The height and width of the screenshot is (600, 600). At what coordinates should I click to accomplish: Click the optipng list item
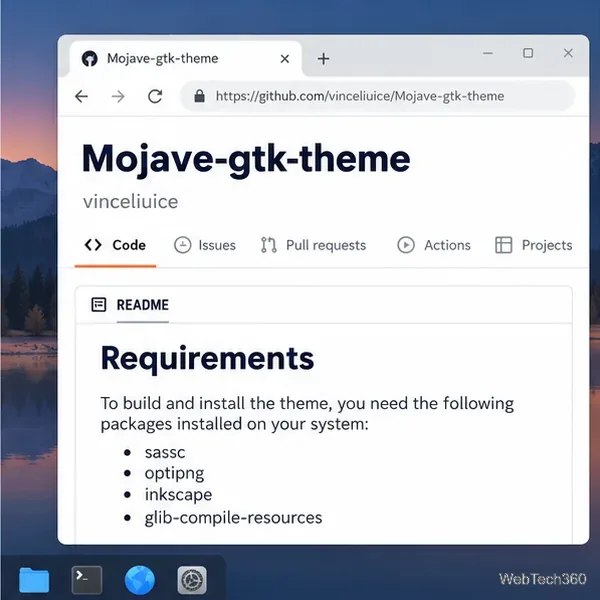[x=174, y=474]
